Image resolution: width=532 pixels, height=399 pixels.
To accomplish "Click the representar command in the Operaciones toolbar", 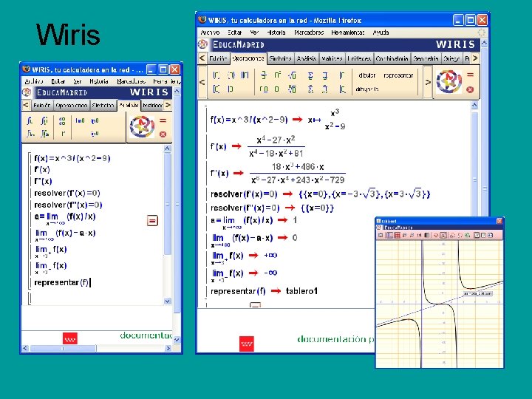I will [398, 75].
